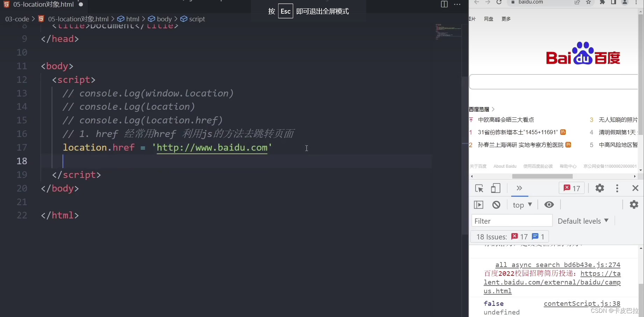Open VS Code editor more actions menu
Image resolution: width=644 pixels, height=317 pixels.
pos(457,4)
